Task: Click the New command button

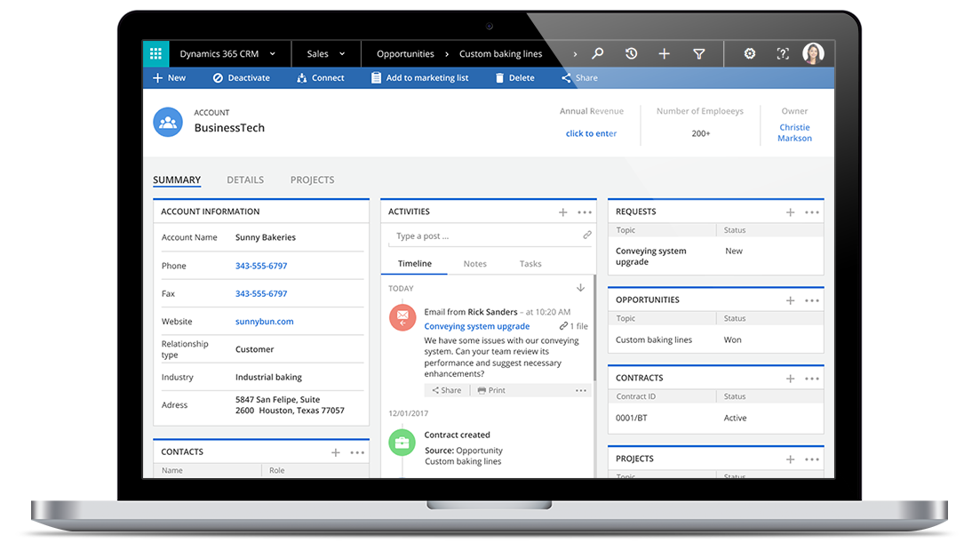Action: point(170,77)
